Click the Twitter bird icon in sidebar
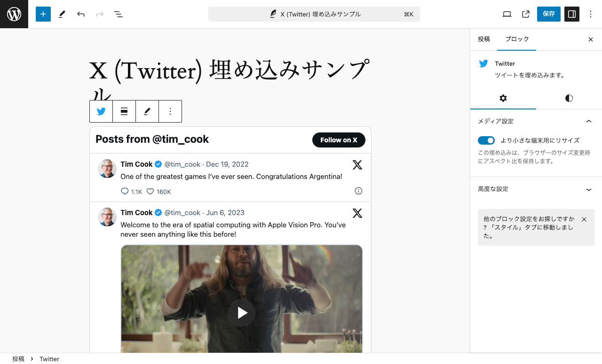602x364 pixels. pyautogui.click(x=483, y=63)
